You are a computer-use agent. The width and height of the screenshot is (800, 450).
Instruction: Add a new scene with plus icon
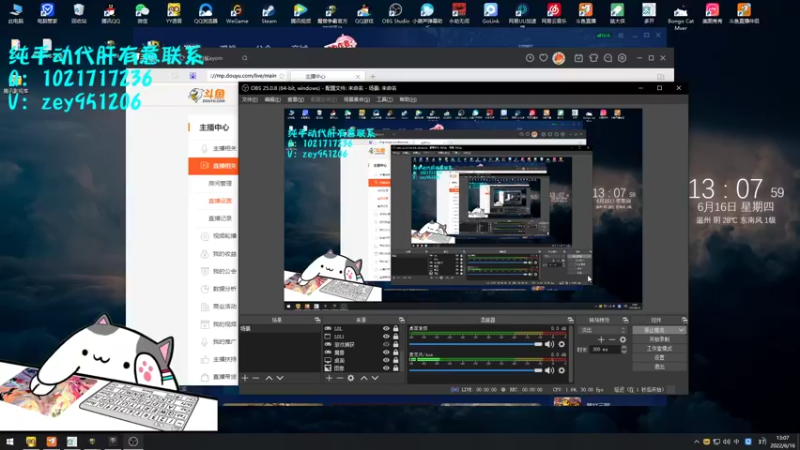coord(245,378)
